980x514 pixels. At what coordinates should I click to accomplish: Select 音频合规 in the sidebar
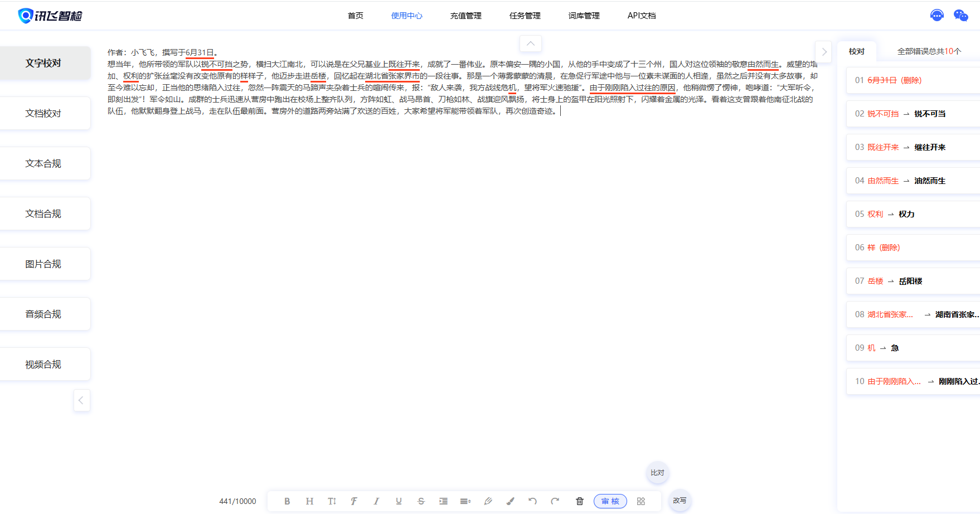45,314
